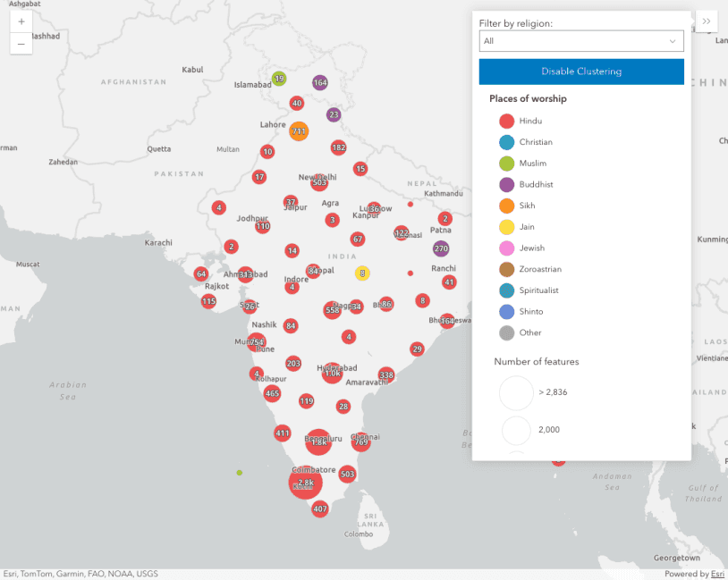The image size is (728, 580).
Task: Open the Esri attribution link
Action: pyautogui.click(x=717, y=574)
